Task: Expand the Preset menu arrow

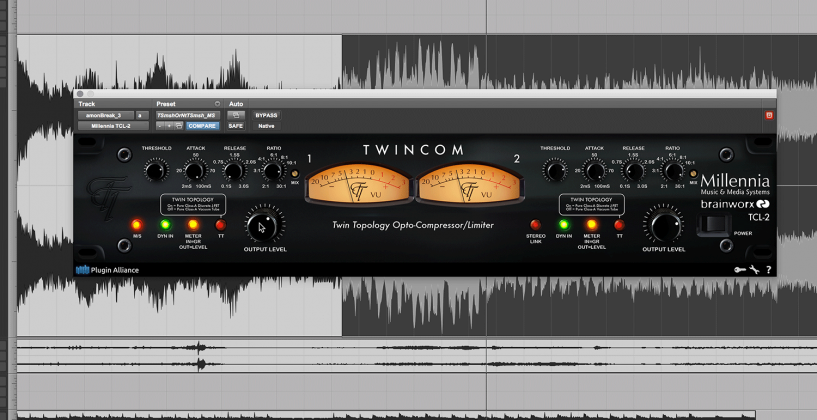Action: pyautogui.click(x=217, y=103)
